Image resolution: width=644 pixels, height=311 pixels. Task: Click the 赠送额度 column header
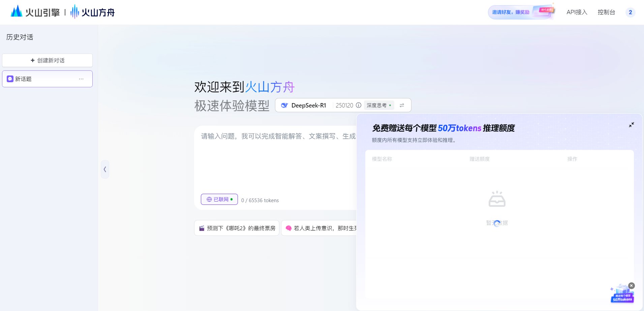pos(480,159)
